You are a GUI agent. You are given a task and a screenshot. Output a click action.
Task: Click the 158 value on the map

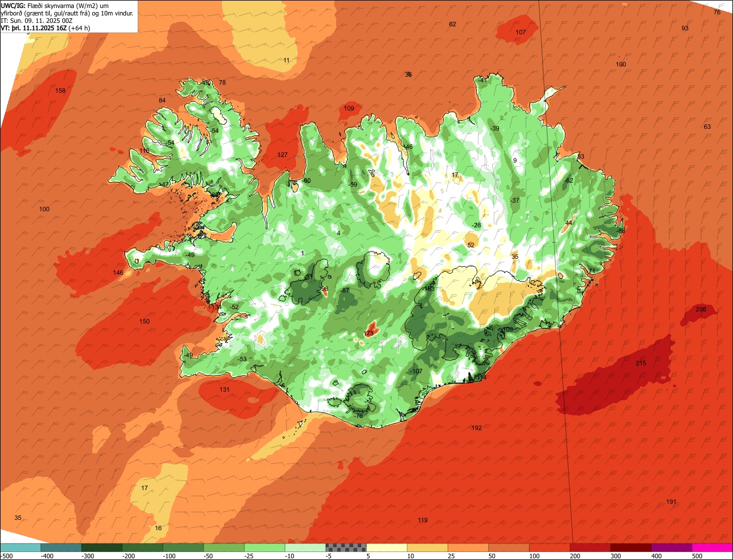[x=60, y=90]
